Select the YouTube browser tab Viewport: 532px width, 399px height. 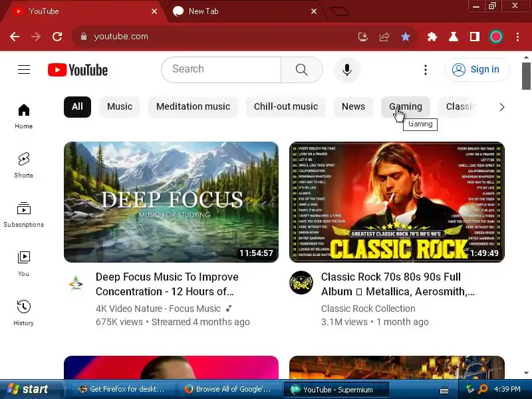tap(83, 11)
